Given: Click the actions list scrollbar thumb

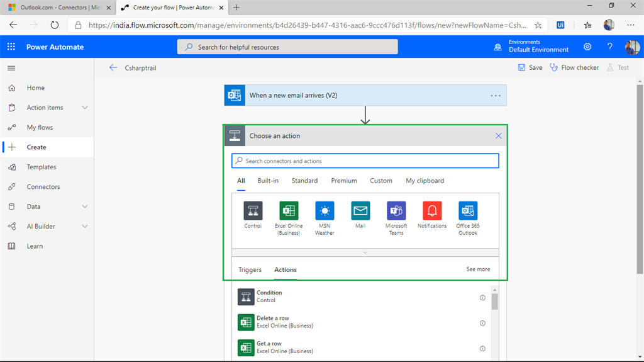Looking at the screenshot, I should click(x=494, y=302).
